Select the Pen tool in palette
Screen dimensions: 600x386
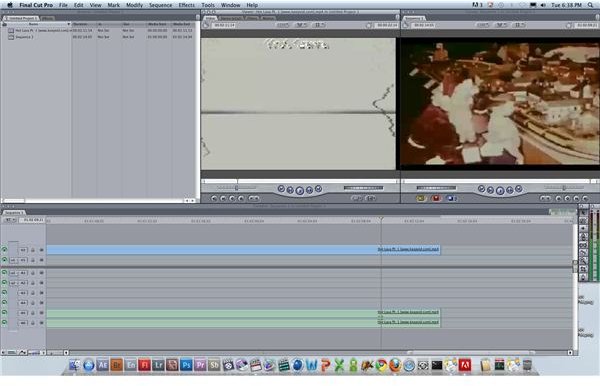(583, 278)
